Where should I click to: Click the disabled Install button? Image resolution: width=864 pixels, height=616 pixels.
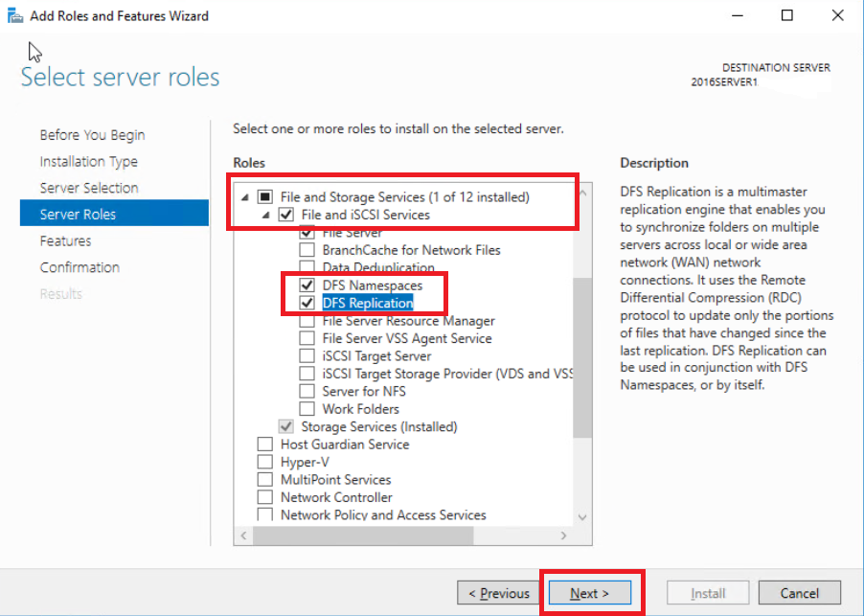(708, 593)
